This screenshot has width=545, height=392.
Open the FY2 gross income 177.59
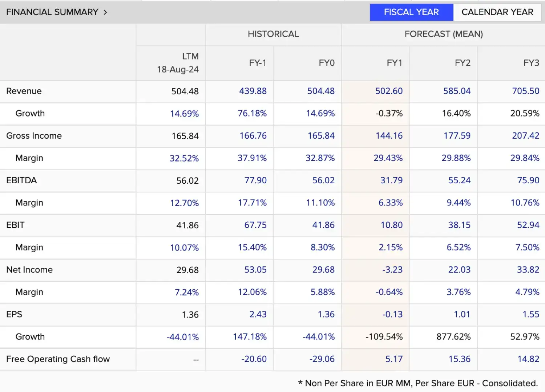pyautogui.click(x=457, y=136)
